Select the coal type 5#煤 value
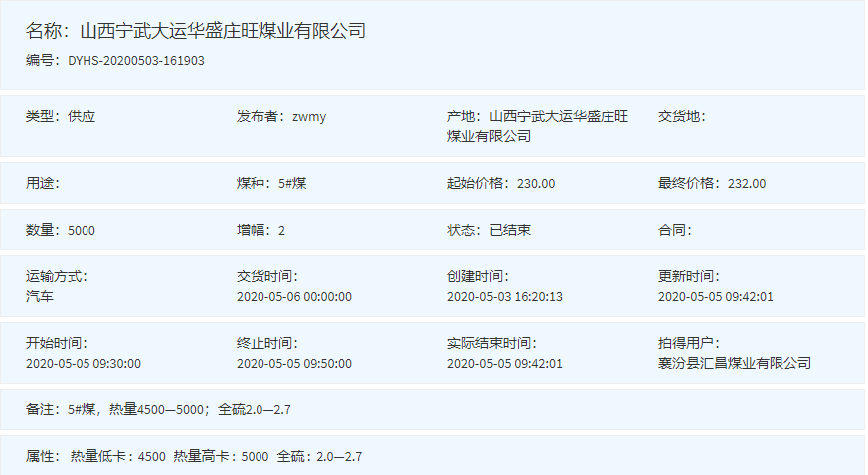This screenshot has width=868, height=475. pyautogui.click(x=292, y=183)
